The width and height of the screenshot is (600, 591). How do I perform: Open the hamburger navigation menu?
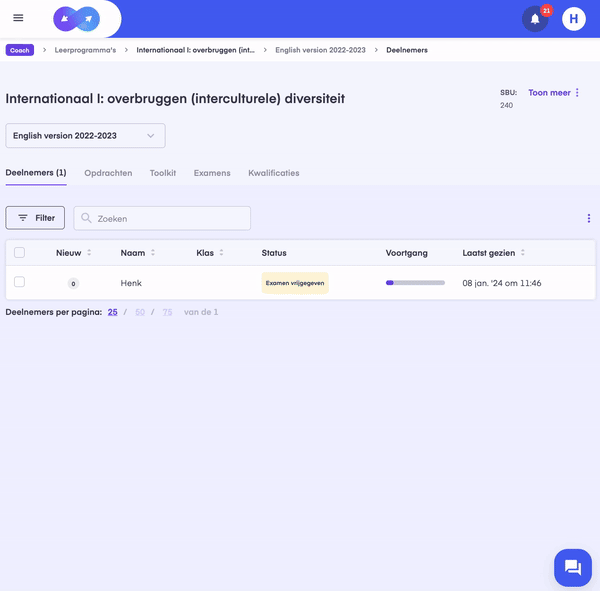tap(18, 18)
